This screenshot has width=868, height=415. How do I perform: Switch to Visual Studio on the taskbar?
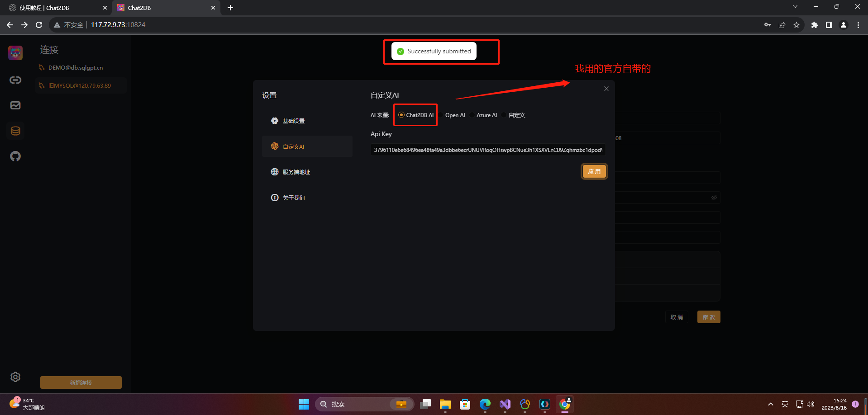pos(505,404)
